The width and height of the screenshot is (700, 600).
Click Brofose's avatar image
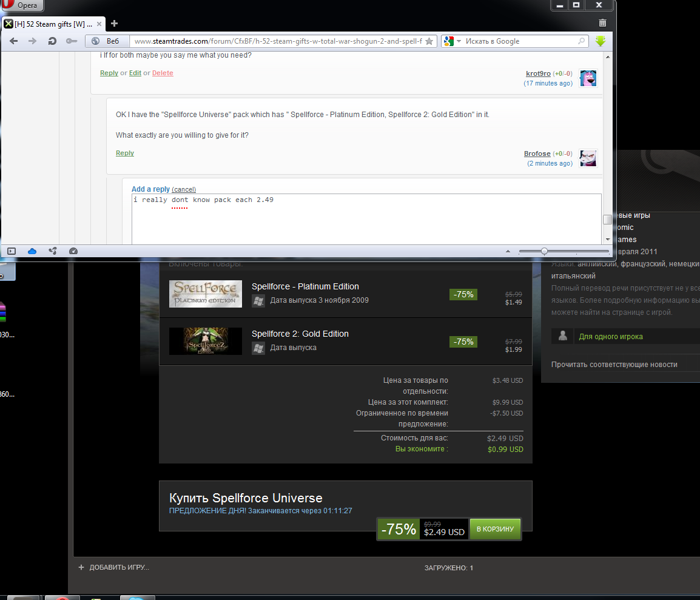coord(588,158)
